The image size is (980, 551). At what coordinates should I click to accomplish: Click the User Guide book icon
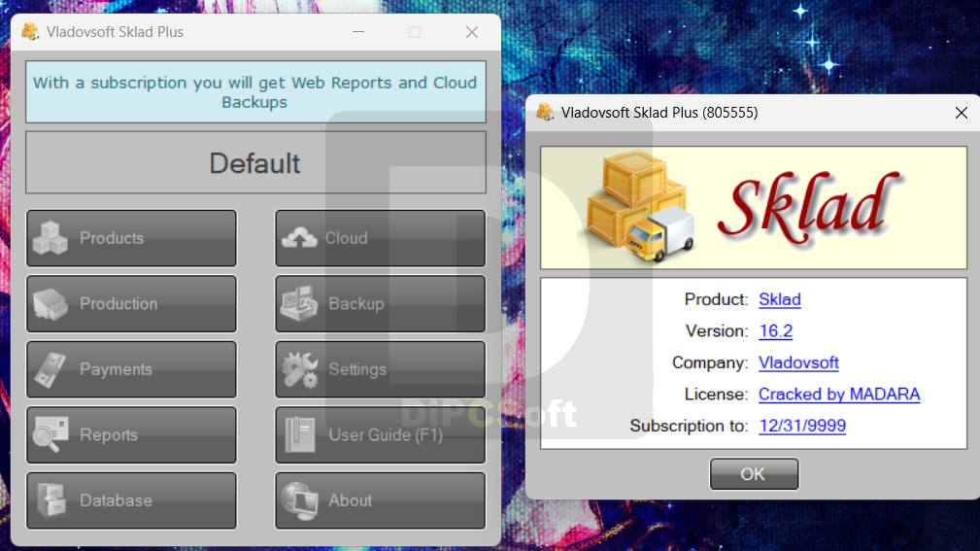[x=300, y=434]
